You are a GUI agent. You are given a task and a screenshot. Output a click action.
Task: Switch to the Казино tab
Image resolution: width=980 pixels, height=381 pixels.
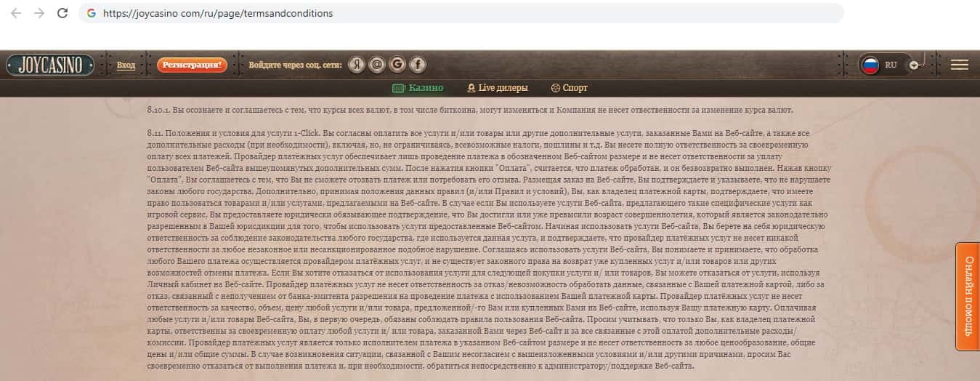coord(418,88)
